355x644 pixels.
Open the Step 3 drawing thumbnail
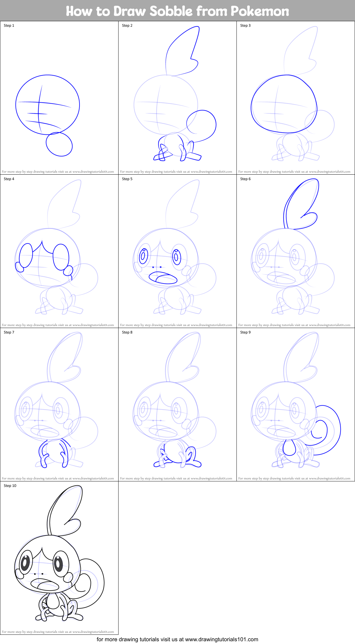296,98
